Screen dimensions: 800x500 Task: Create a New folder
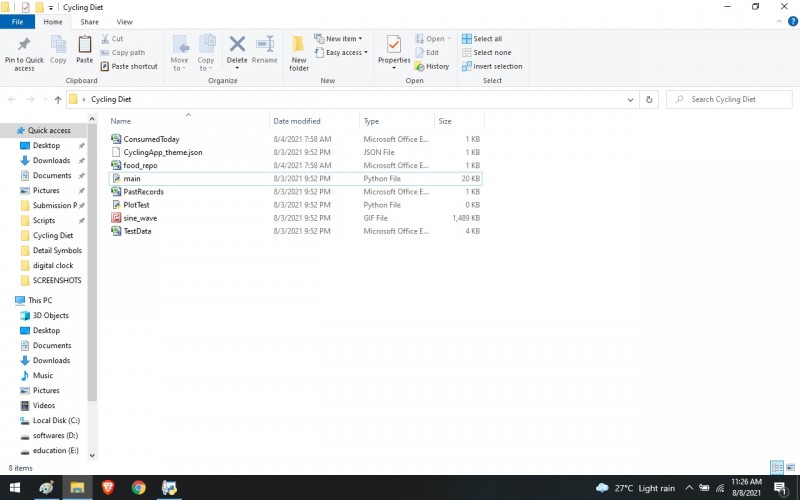(x=299, y=53)
